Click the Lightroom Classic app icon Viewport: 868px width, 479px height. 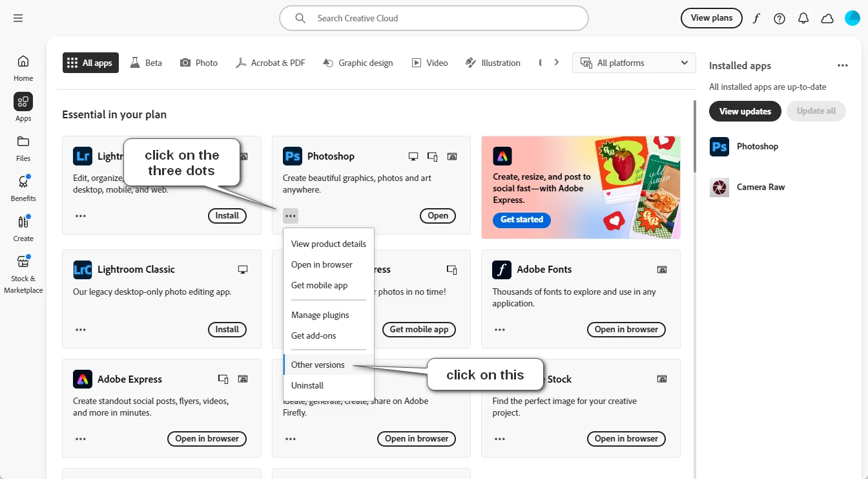[83, 270]
